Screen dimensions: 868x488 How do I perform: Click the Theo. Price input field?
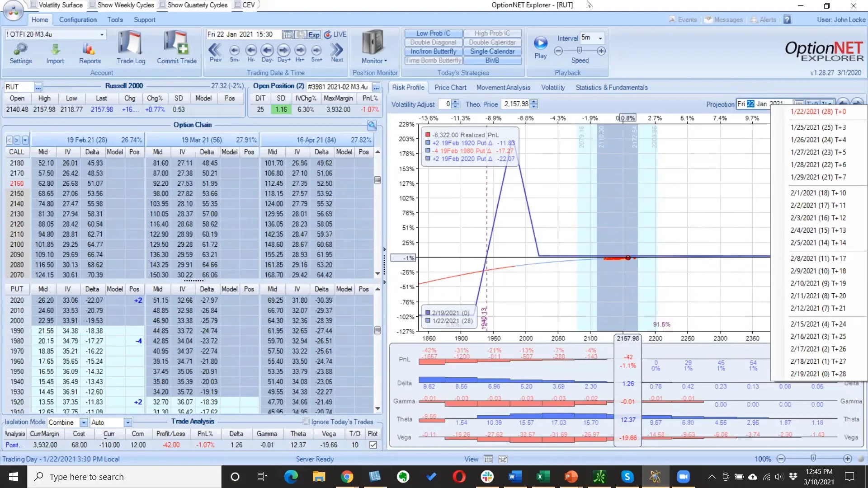point(516,104)
